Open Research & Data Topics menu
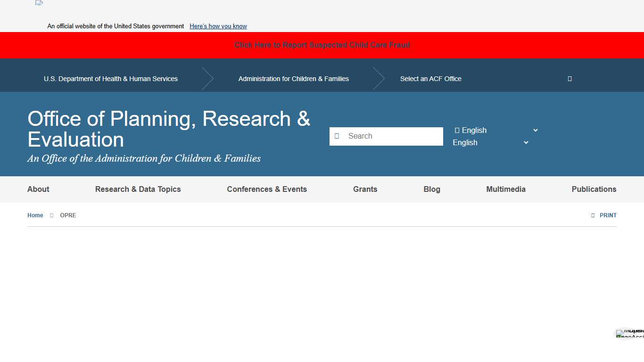Screen dimensions: 644x362 (138, 189)
